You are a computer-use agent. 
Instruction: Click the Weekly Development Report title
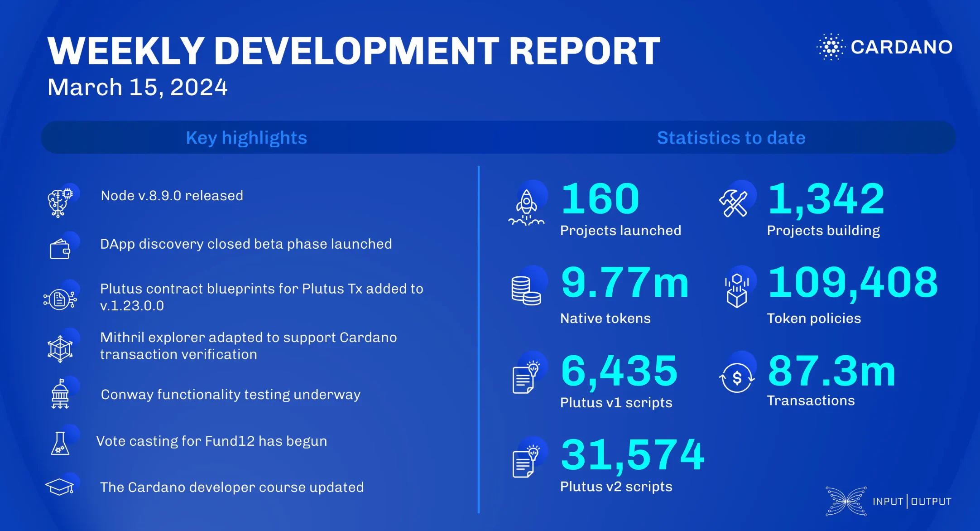point(354,51)
